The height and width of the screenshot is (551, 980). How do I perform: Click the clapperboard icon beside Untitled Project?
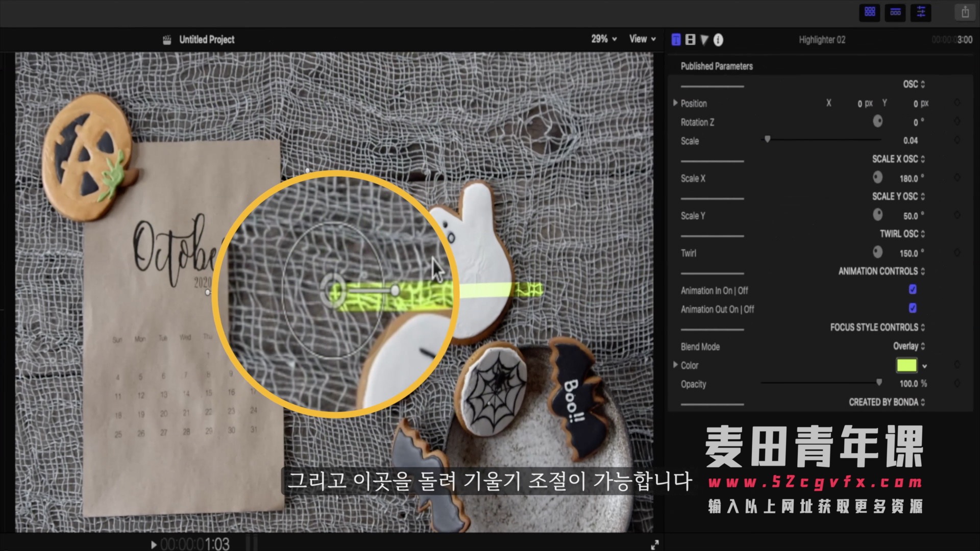coord(167,40)
